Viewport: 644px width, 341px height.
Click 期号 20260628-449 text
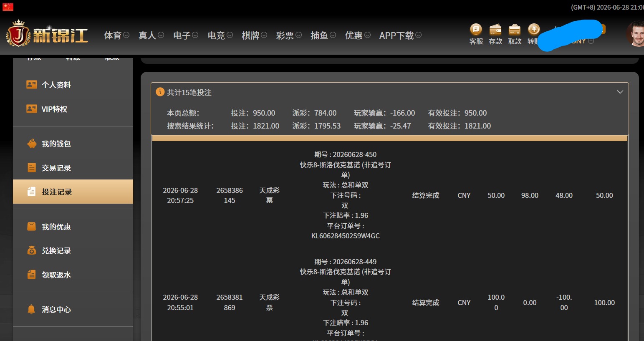point(346,262)
